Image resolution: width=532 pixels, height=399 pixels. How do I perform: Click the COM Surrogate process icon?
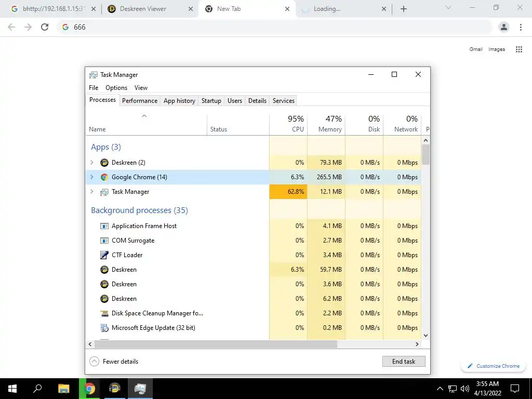[104, 241]
